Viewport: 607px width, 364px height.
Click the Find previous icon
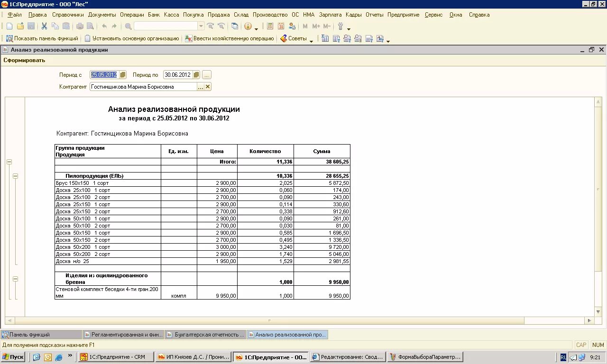[x=221, y=27]
